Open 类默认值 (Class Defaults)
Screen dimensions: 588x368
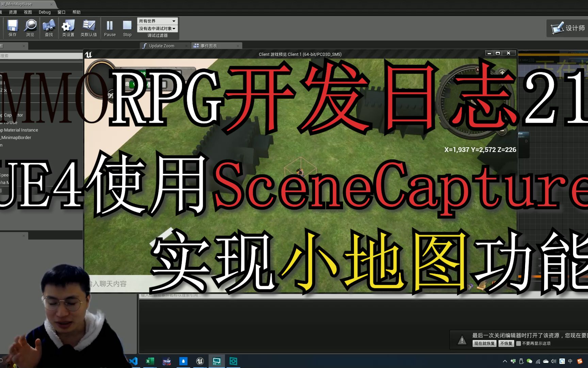89,28
